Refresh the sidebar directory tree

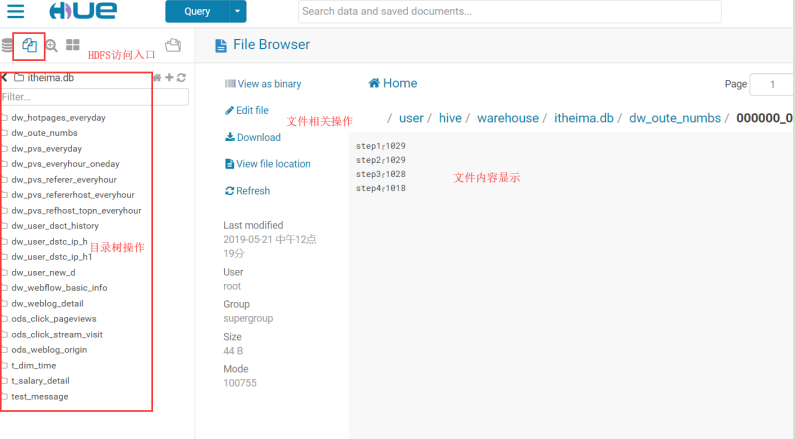coord(182,78)
